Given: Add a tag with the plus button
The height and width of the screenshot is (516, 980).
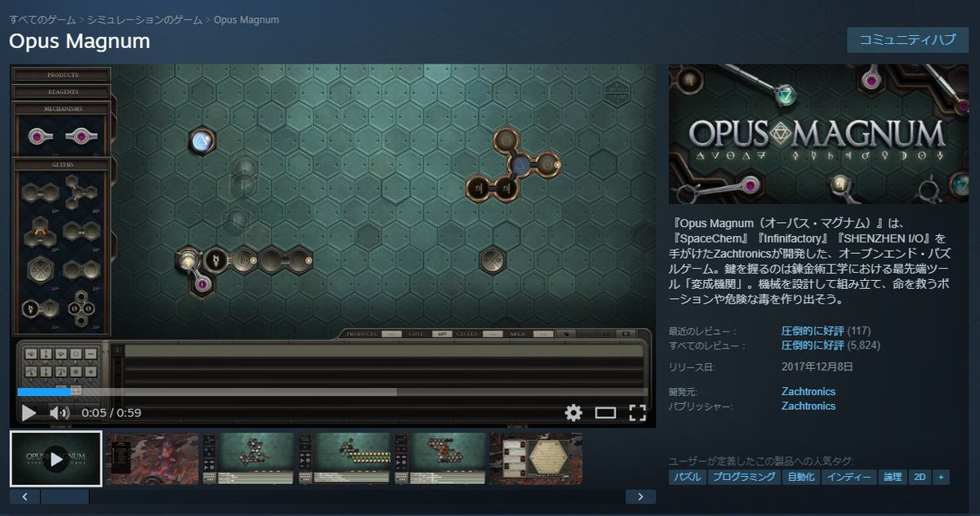Looking at the screenshot, I should pyautogui.click(x=942, y=477).
